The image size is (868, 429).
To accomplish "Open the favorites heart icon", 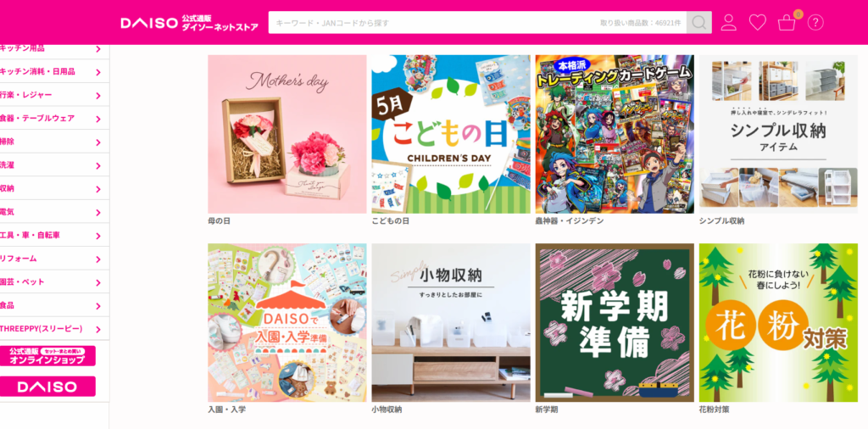I will 757,23.
